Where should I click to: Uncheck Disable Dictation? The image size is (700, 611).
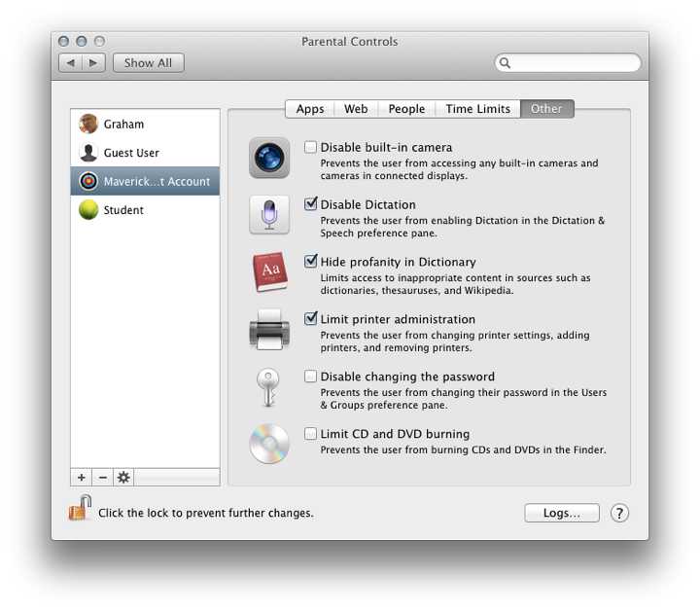(x=310, y=204)
